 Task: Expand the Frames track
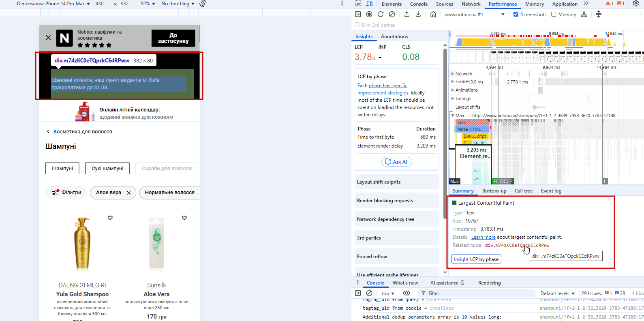(x=453, y=81)
